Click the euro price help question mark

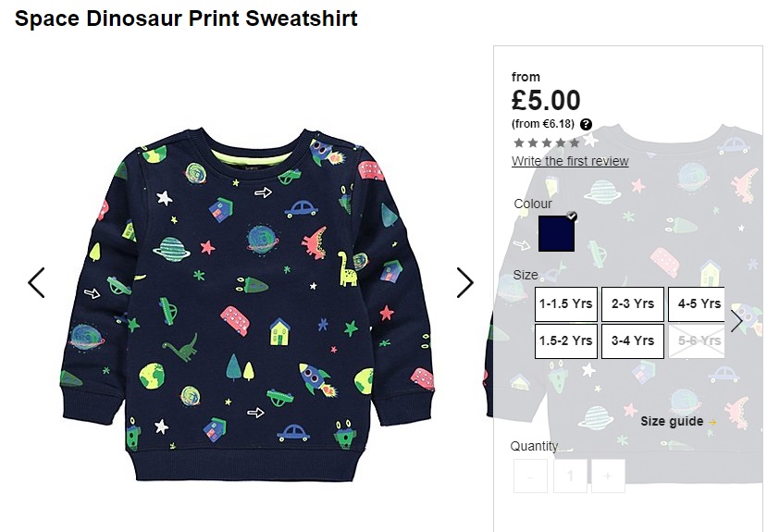pyautogui.click(x=586, y=124)
